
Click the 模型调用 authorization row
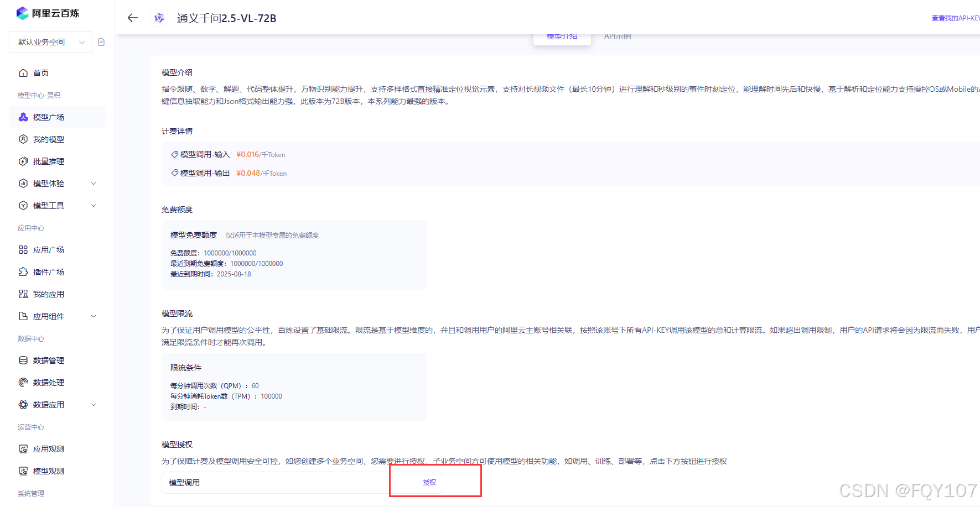tap(303, 483)
